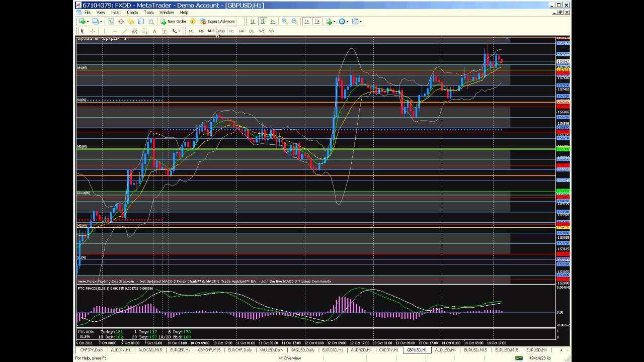644x362 pixels.
Task: Toggle chart Auto Scroll
Action: pyautogui.click(x=307, y=21)
